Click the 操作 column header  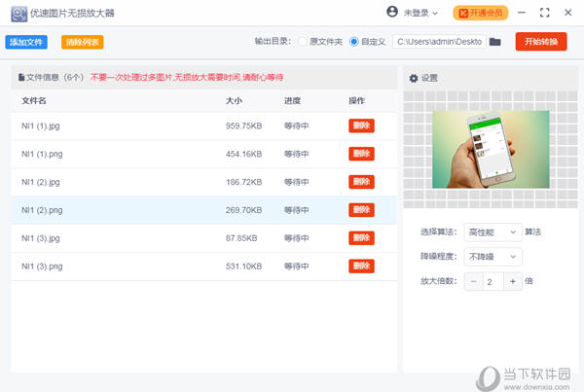coord(357,100)
